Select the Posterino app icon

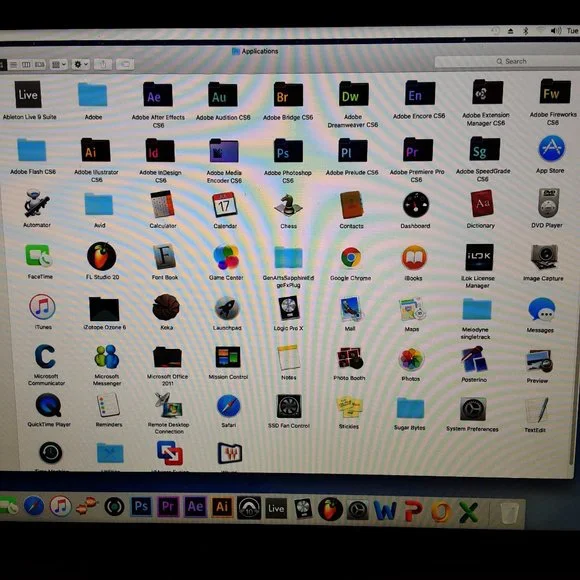[474, 359]
